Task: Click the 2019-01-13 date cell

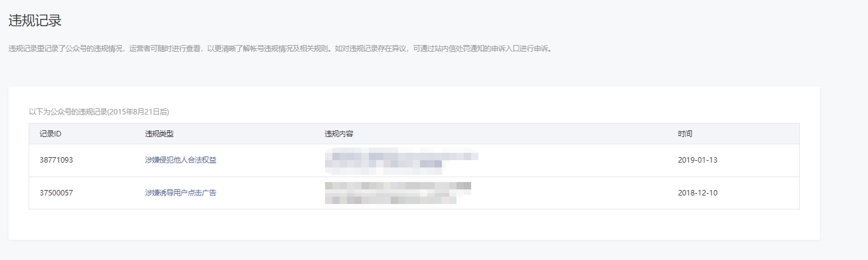Action: click(699, 160)
